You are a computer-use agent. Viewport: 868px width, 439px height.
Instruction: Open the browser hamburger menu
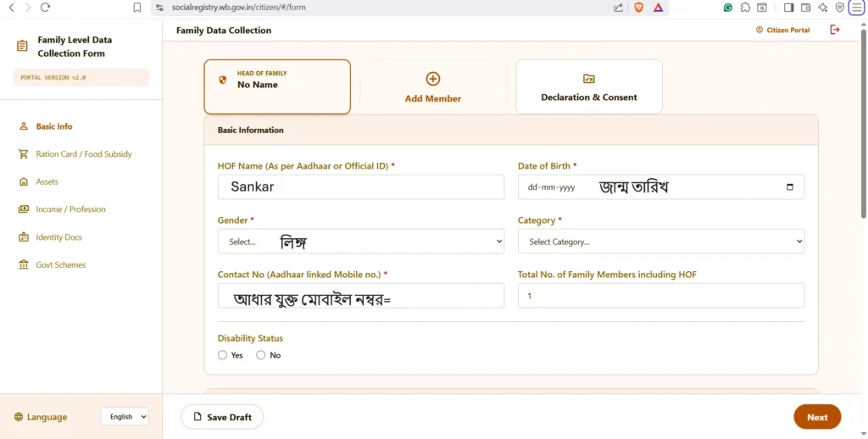[x=857, y=8]
